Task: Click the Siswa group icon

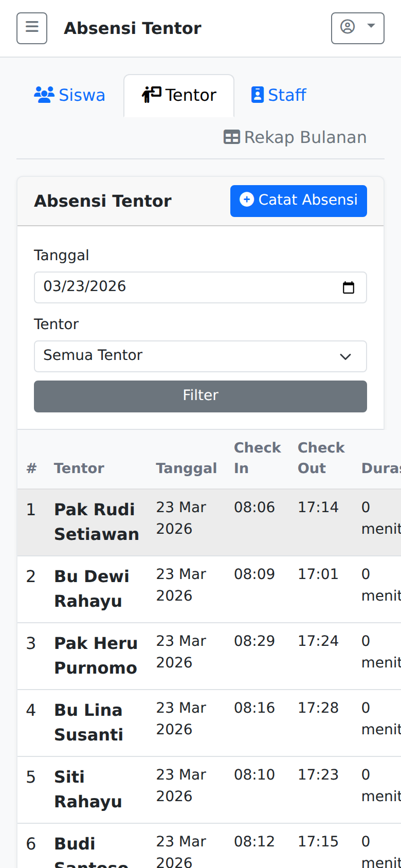Action: point(44,95)
